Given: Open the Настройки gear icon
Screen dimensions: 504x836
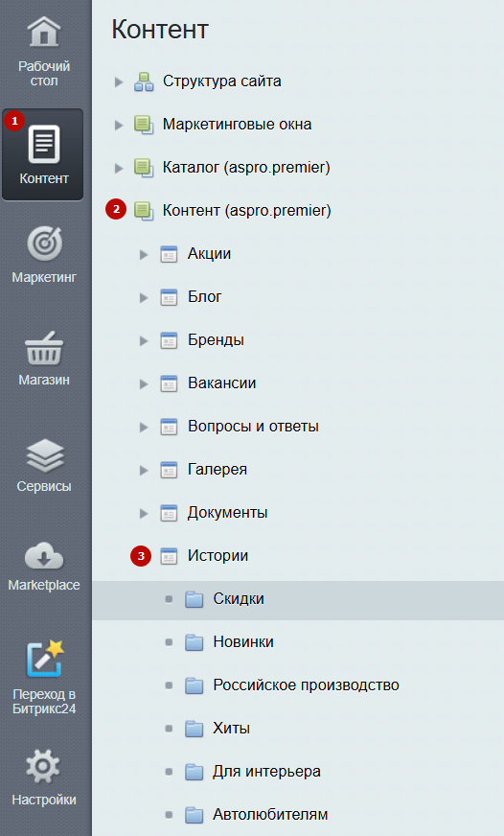Looking at the screenshot, I should click(x=42, y=767).
